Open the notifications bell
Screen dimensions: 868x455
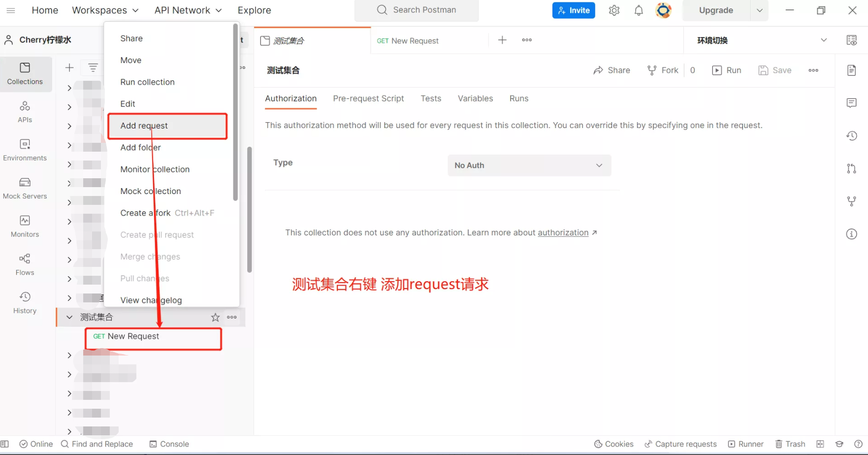coord(639,10)
